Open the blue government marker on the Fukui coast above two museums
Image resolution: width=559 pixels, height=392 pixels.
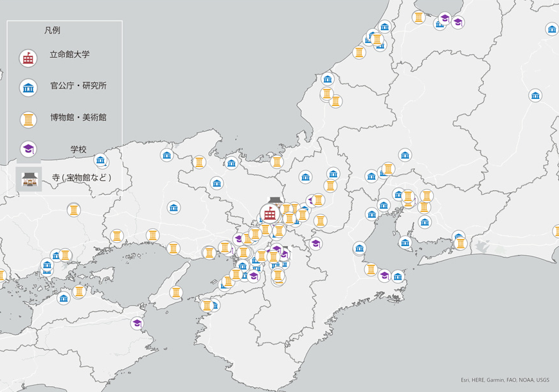tap(327, 79)
